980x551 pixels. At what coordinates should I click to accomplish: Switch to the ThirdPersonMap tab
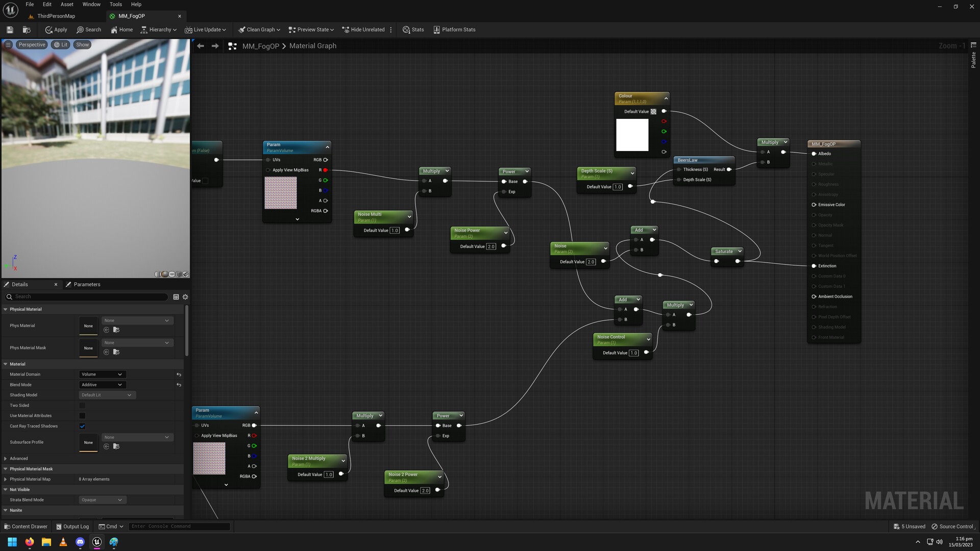click(x=55, y=16)
